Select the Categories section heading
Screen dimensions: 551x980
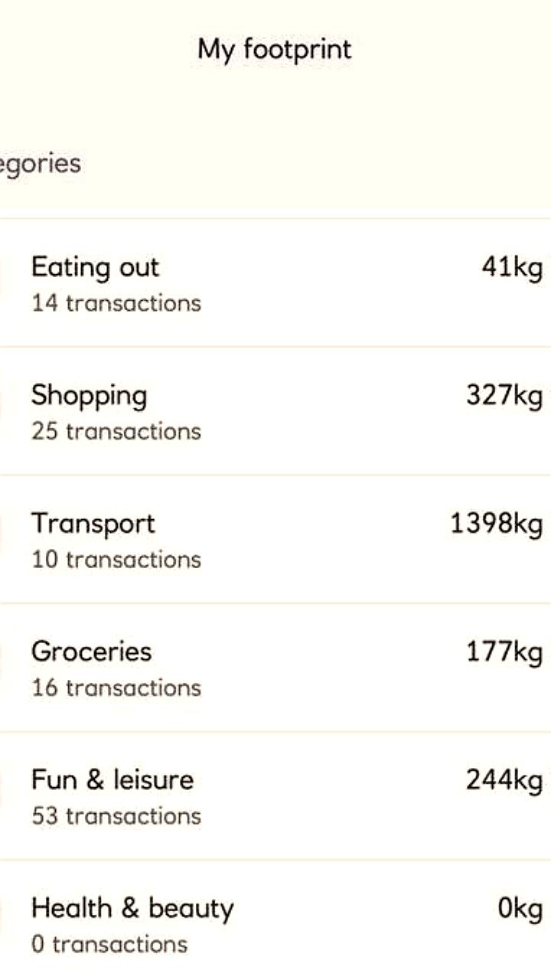click(x=40, y=164)
